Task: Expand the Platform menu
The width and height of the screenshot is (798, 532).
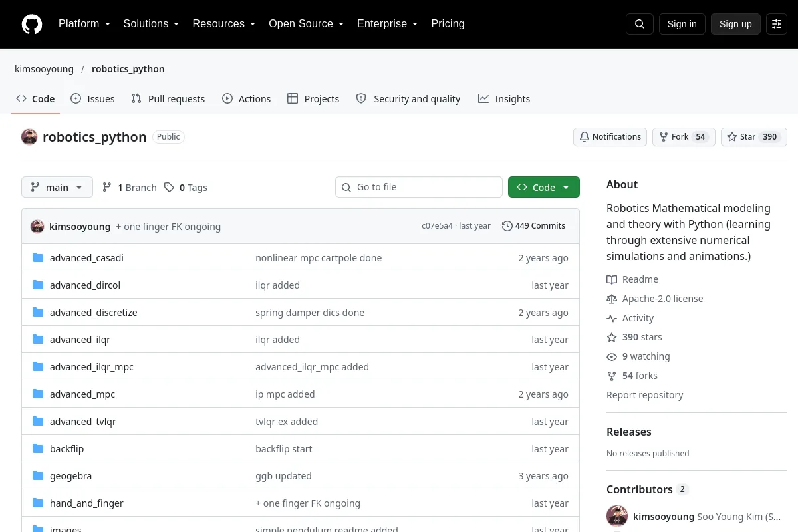Action: pos(84,24)
